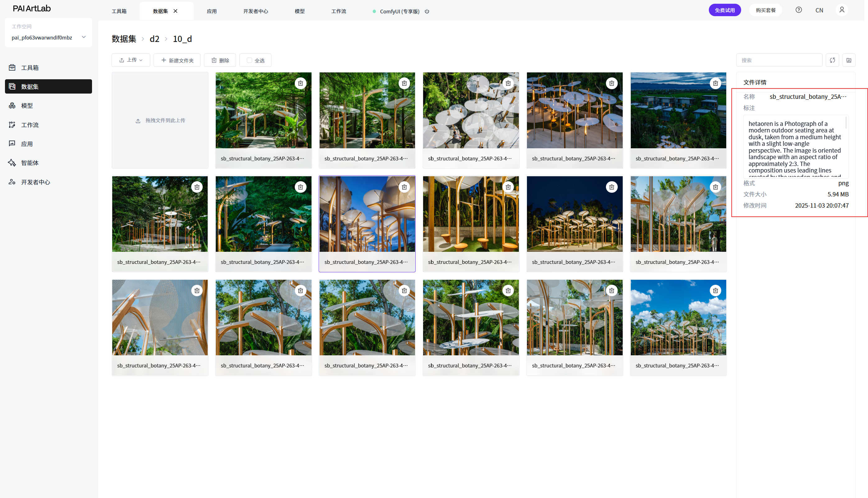
Task: Open 工作流 from the sidebar
Action: tap(30, 125)
